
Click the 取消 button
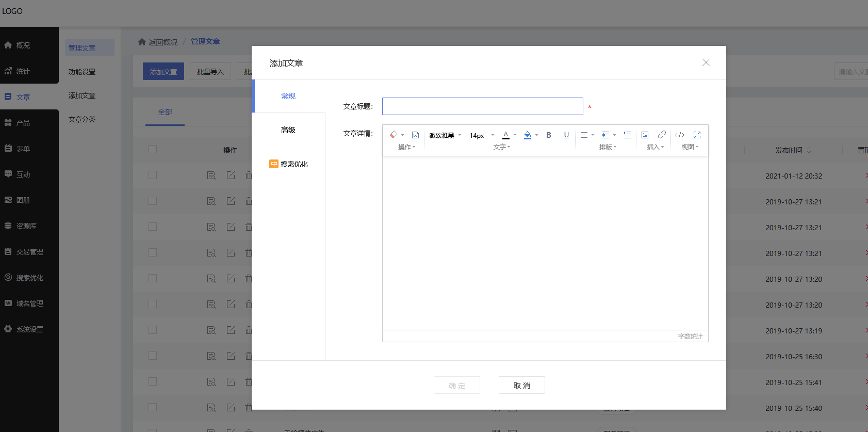pyautogui.click(x=521, y=386)
